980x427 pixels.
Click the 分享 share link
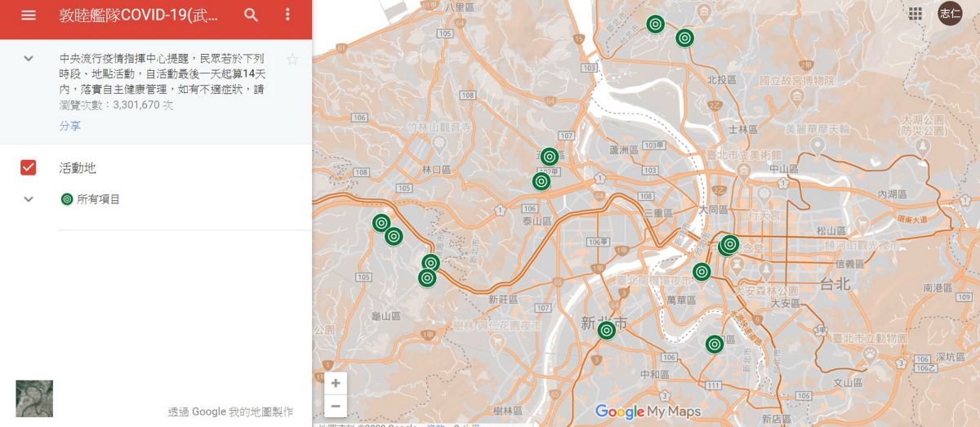(70, 126)
